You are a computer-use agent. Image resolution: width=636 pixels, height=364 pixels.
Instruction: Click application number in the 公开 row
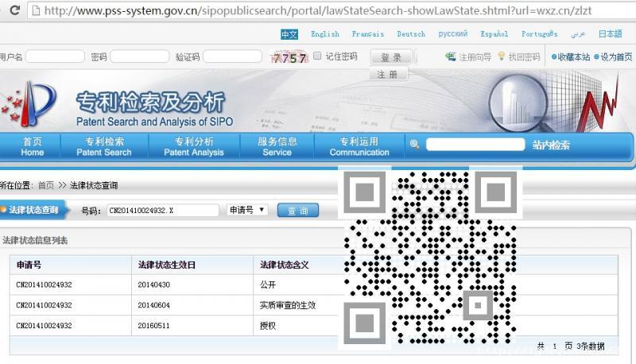click(x=44, y=285)
